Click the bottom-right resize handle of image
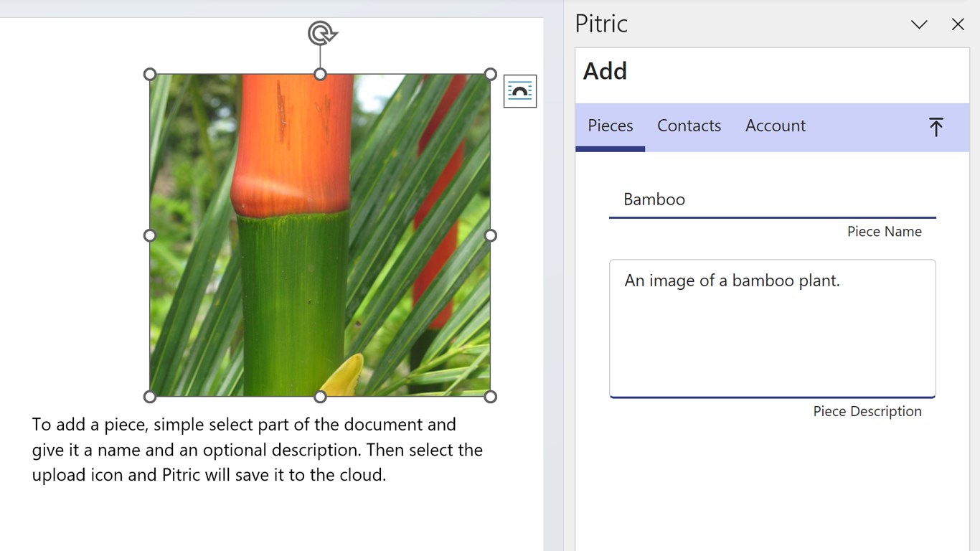This screenshot has height=551, width=980. point(491,397)
